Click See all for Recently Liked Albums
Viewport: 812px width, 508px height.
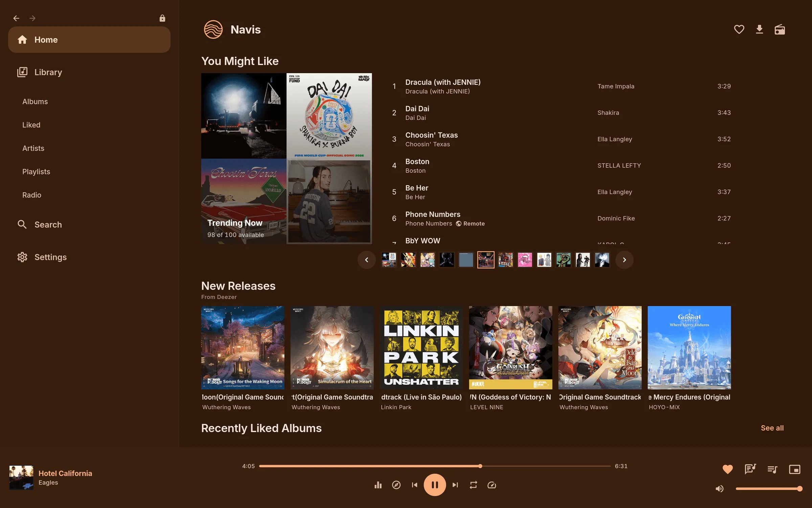[772, 428]
